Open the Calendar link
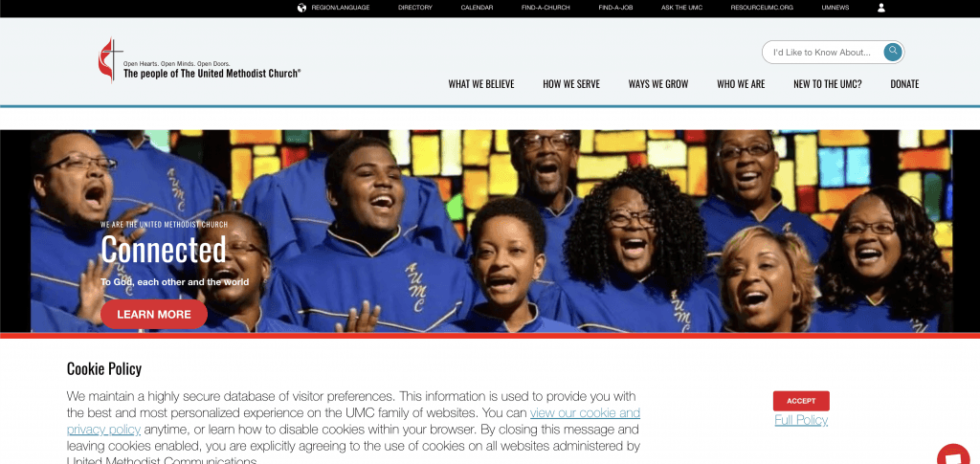Viewport: 980px width, 464px height. (477, 8)
